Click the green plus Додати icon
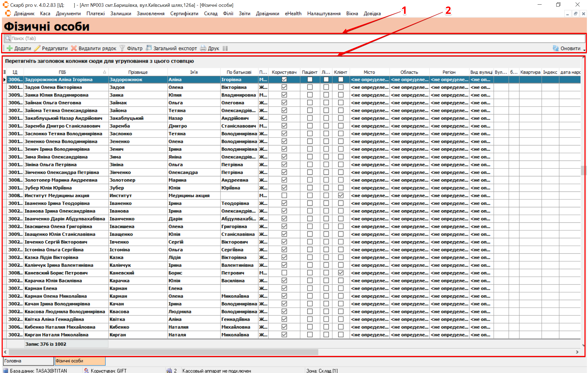 tap(10, 48)
